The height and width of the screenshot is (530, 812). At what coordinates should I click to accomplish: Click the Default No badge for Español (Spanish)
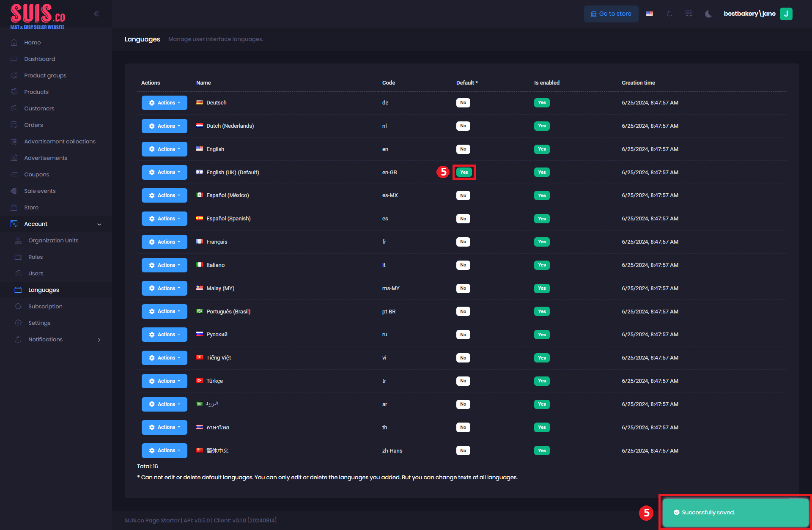[463, 219]
